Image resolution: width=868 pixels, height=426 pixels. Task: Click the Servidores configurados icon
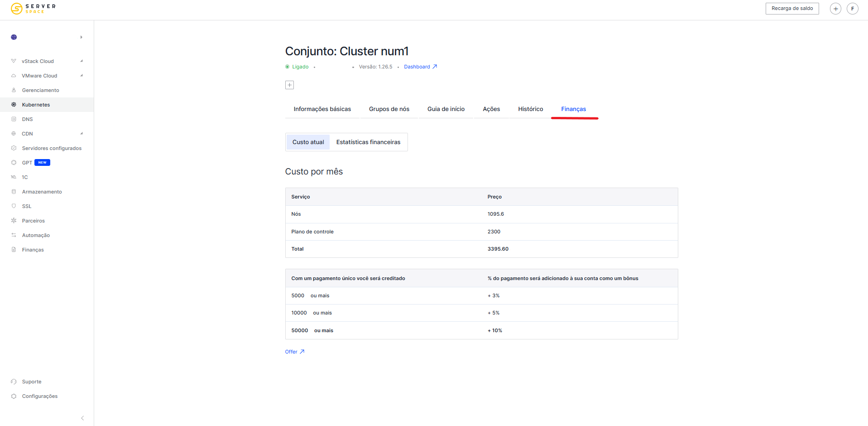point(14,148)
